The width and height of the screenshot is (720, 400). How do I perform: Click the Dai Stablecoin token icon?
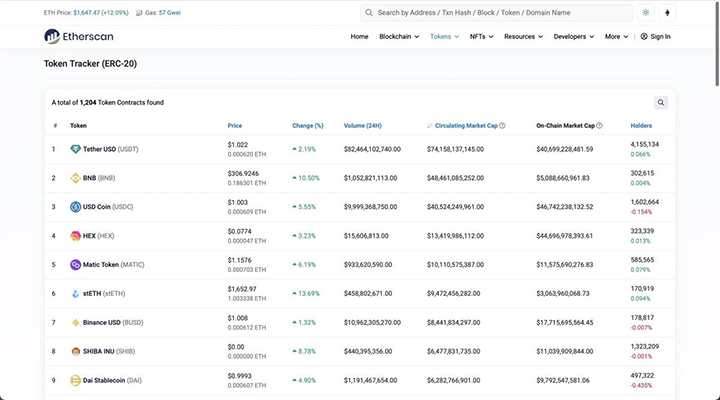[x=75, y=381]
